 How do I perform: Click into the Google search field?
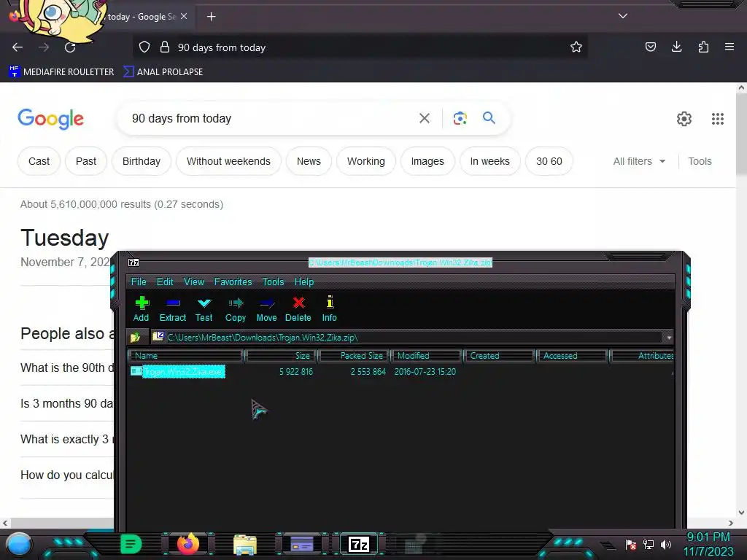click(x=271, y=118)
